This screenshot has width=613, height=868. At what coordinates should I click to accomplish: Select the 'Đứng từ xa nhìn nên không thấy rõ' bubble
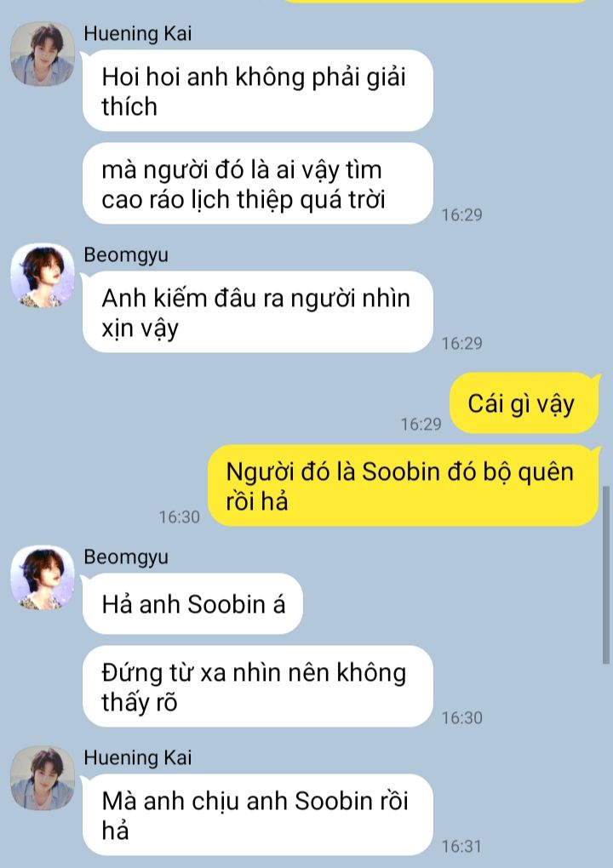pos(257,687)
